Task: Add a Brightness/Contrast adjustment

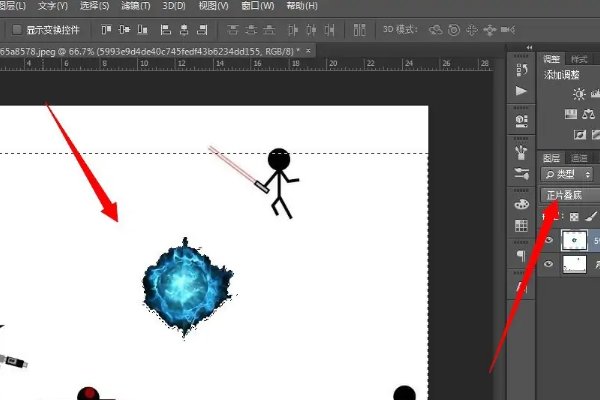Action: pos(579,94)
